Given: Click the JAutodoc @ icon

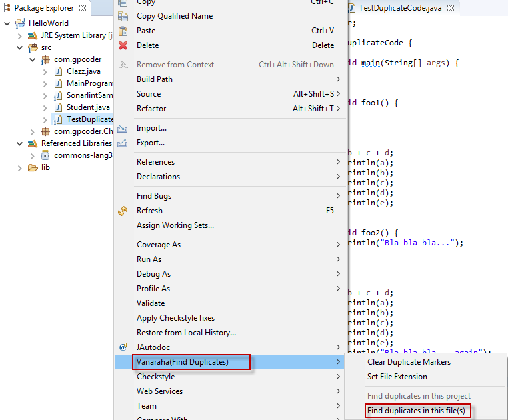Looking at the screenshot, I should (x=123, y=347).
